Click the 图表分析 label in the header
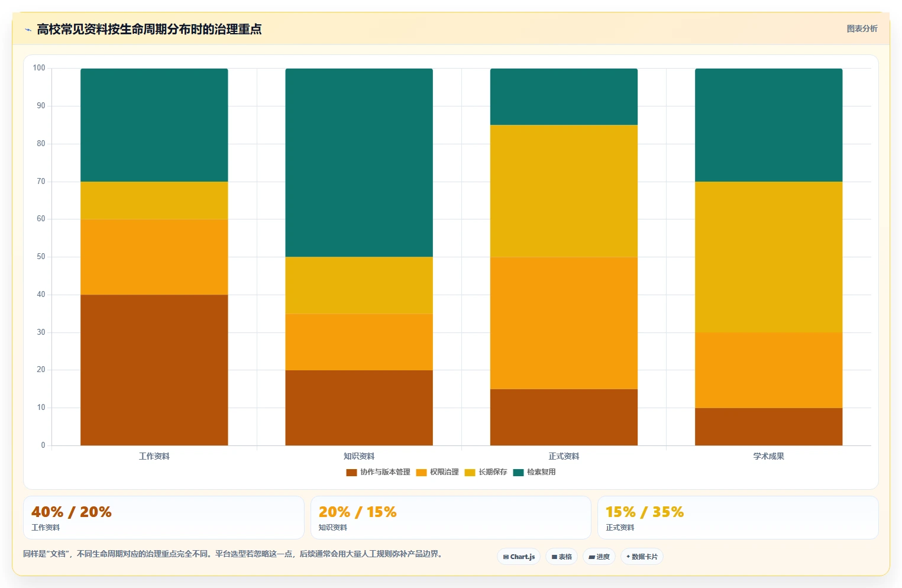 tap(862, 28)
